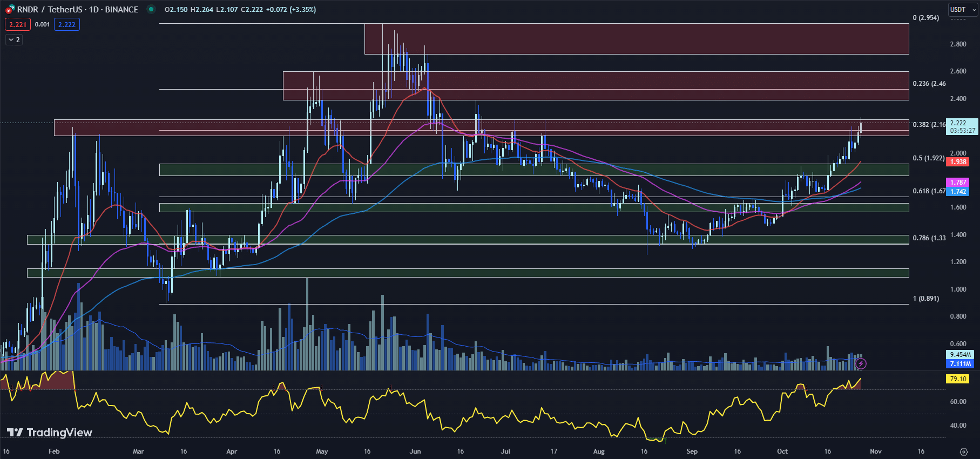This screenshot has width=980, height=459.
Task: Click the 0.001 spread value
Action: pyautogui.click(x=42, y=24)
